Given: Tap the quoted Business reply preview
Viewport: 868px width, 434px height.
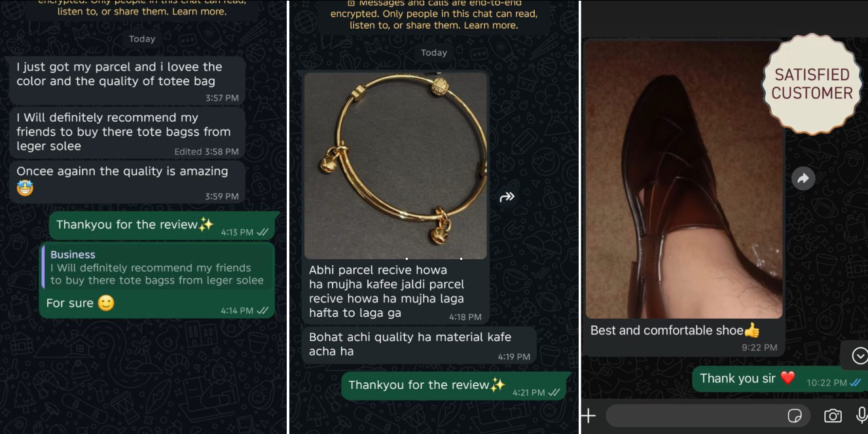Looking at the screenshot, I should [156, 267].
